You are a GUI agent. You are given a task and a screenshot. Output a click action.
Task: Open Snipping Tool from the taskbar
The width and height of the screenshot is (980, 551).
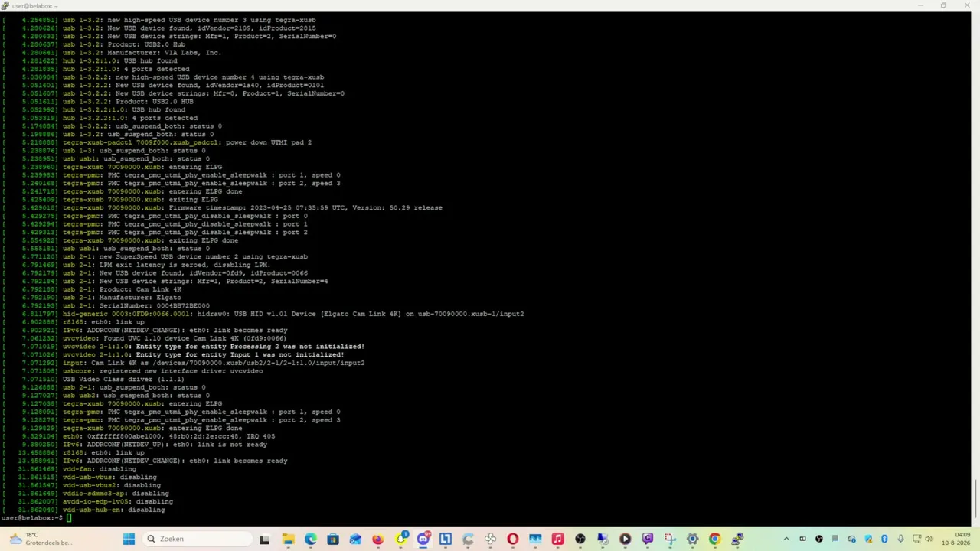click(x=670, y=539)
